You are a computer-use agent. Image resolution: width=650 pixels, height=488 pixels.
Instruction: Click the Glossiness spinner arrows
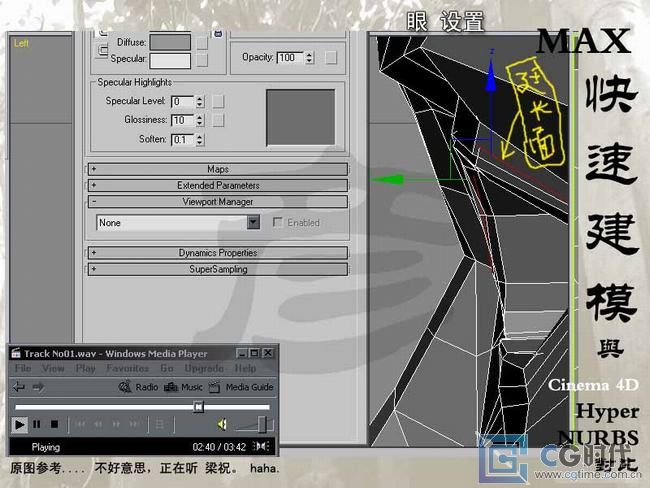click(x=200, y=120)
